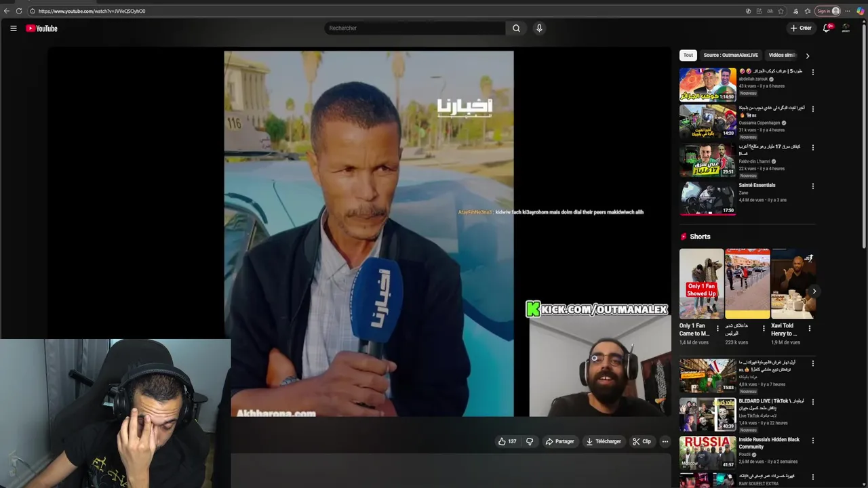Open options for Fakhr-din L'hamri video
Screen dimensions: 868x488
click(813, 147)
